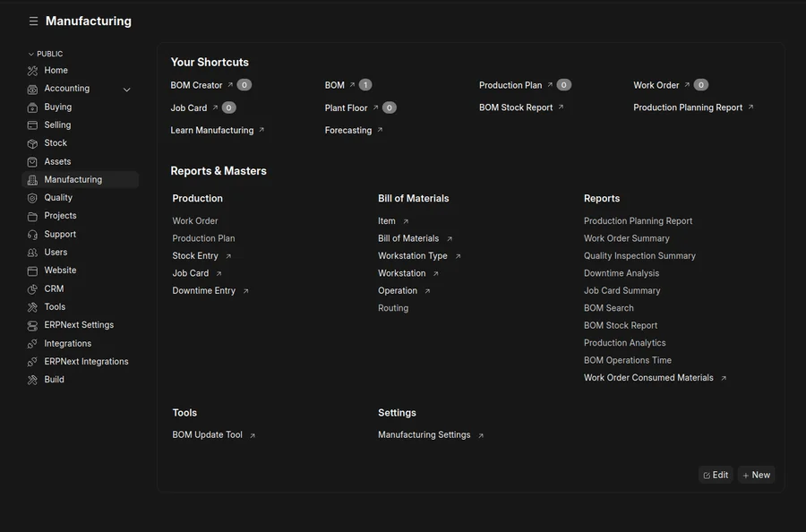
Task: Open Work Order Summary report
Action: [x=627, y=238]
